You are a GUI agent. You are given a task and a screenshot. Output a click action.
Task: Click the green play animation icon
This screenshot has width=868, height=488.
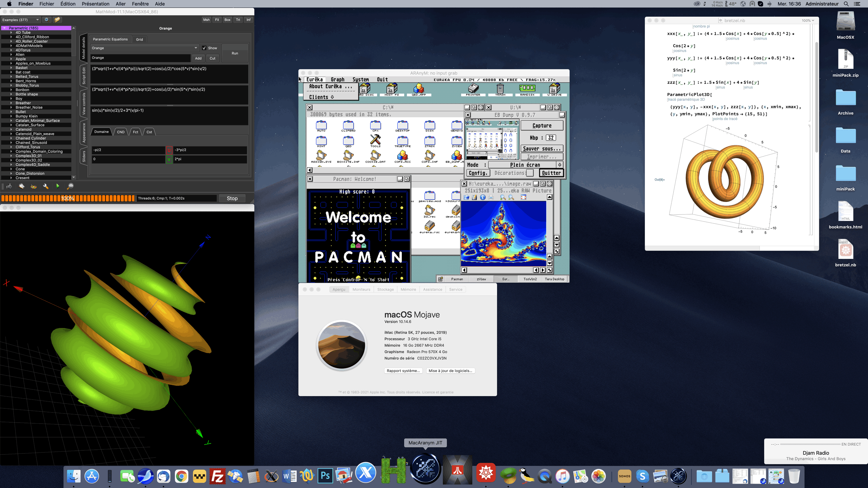coord(58,186)
